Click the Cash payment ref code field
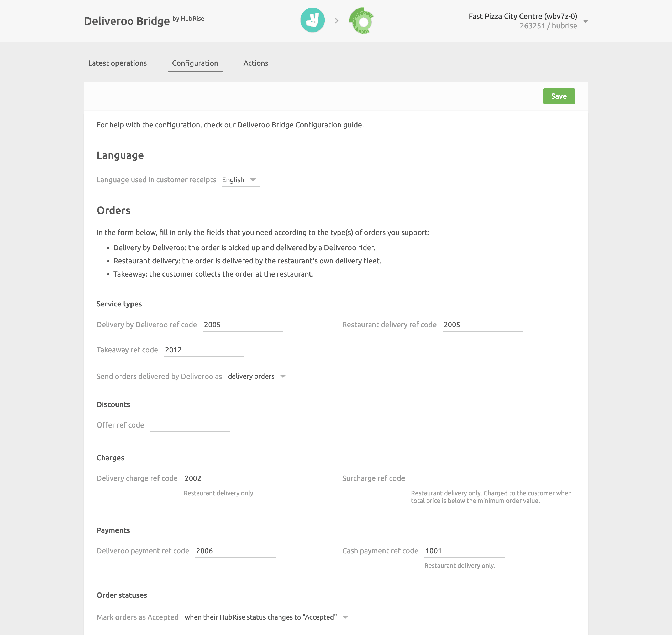 point(465,550)
